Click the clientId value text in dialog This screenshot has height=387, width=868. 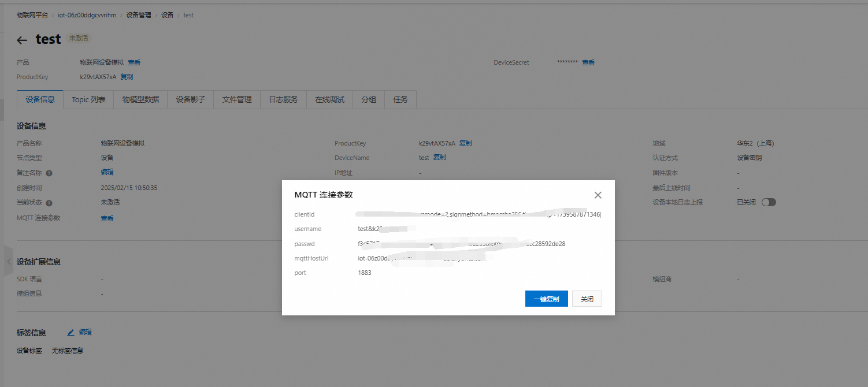pyautogui.click(x=478, y=215)
